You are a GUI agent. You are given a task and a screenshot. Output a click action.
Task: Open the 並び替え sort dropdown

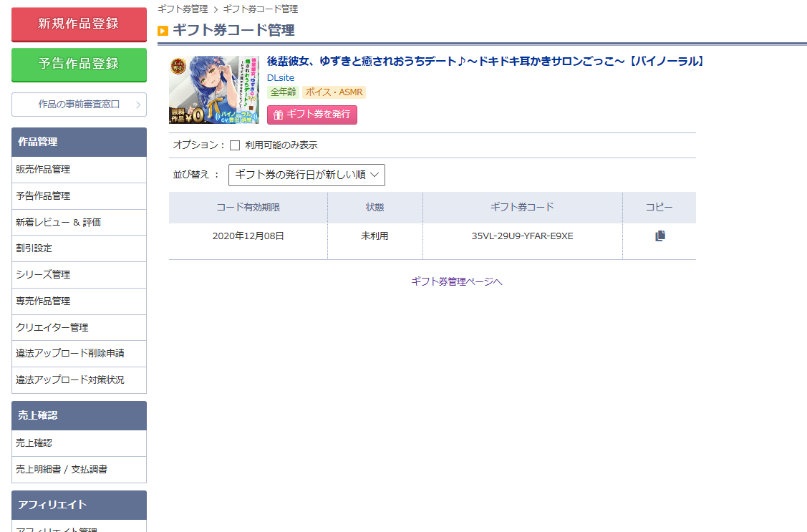pos(306,175)
